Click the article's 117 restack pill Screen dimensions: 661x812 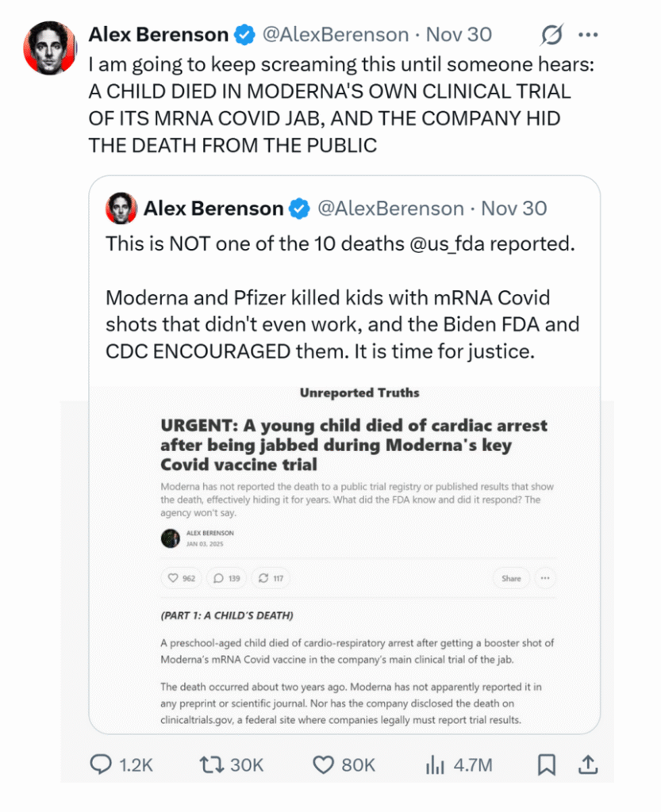[271, 578]
